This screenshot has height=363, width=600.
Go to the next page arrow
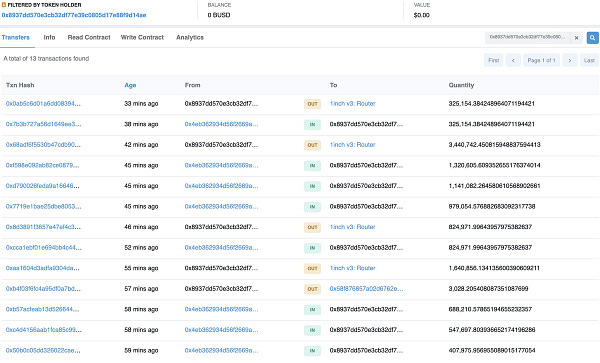[570, 60]
